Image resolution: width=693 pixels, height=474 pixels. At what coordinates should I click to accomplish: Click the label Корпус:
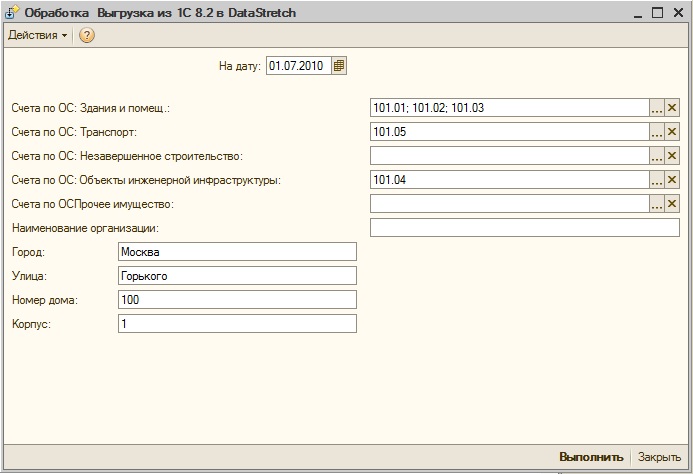(31, 324)
